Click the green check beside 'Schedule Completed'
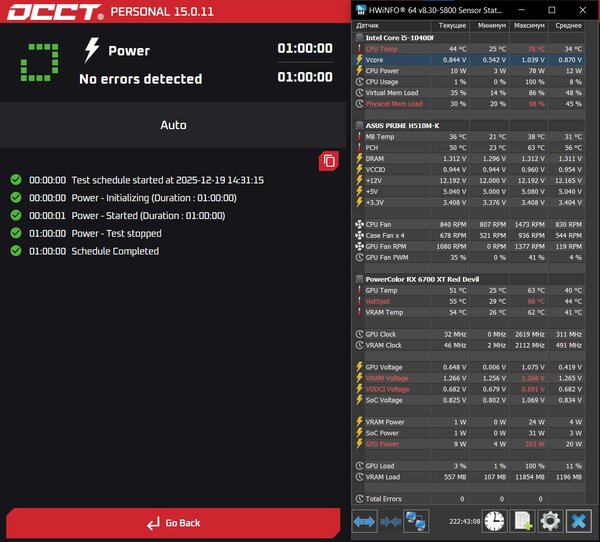Viewport: 600px width, 542px height. click(x=16, y=251)
